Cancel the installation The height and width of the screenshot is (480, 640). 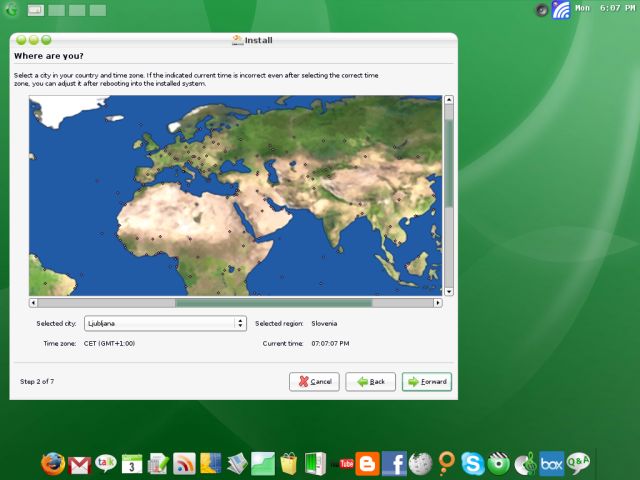coord(314,381)
